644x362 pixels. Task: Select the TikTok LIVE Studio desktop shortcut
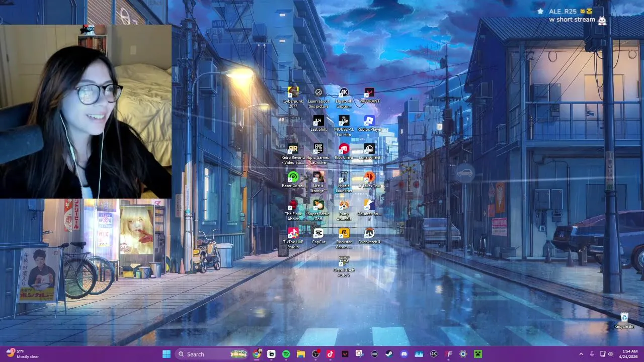293,238
